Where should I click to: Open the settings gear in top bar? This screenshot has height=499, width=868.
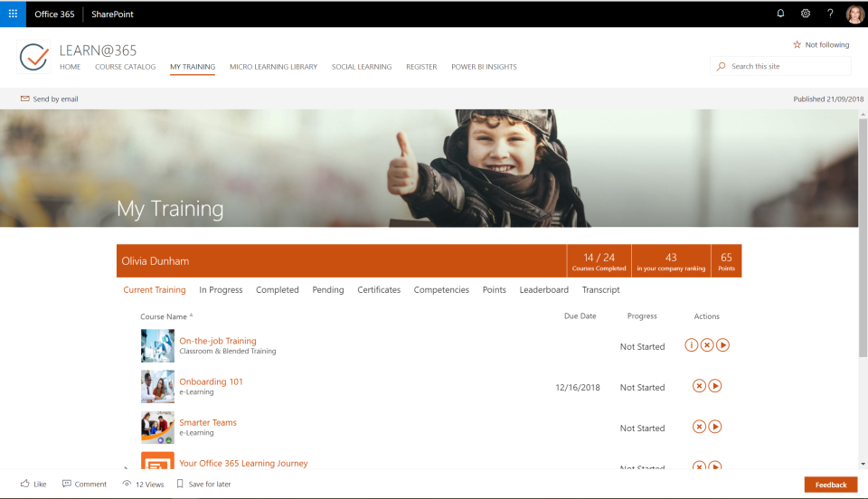click(x=806, y=14)
